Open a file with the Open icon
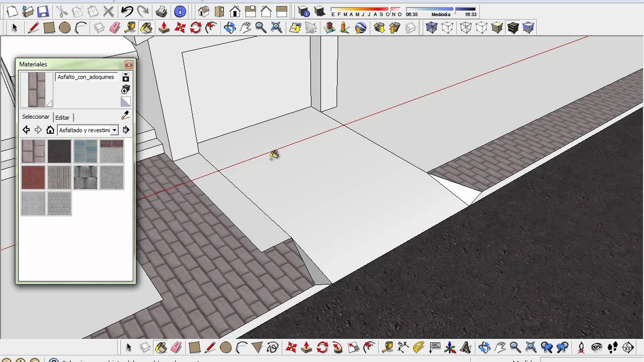Screen dimensions: 644x362 (28, 11)
